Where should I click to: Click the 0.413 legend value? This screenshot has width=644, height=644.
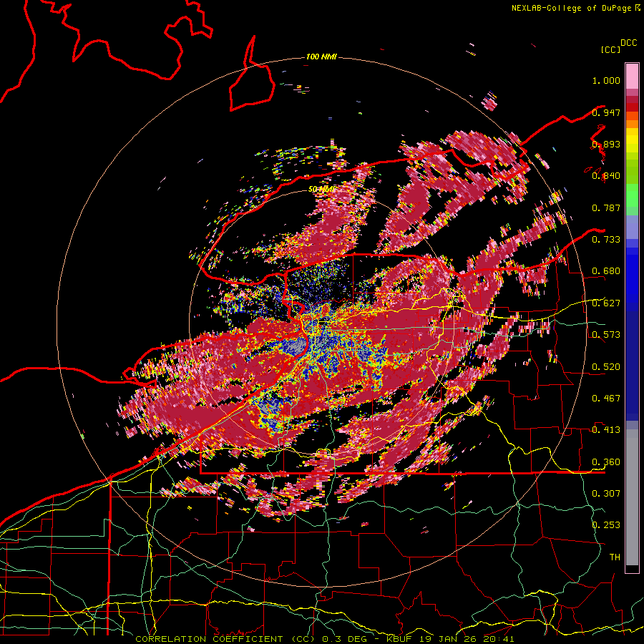[606, 430]
